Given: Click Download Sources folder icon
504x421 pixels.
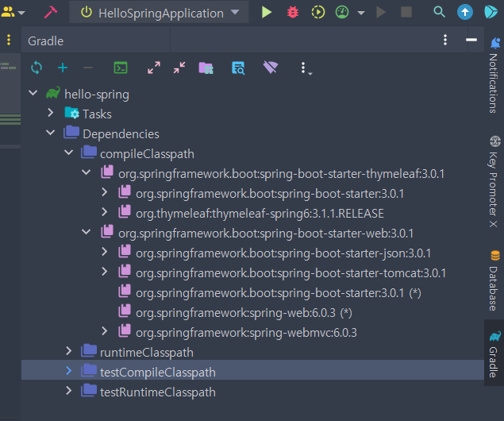Looking at the screenshot, I should [x=206, y=68].
